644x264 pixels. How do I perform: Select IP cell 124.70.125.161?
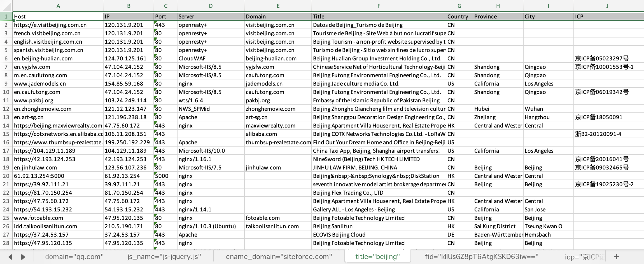(129, 58)
